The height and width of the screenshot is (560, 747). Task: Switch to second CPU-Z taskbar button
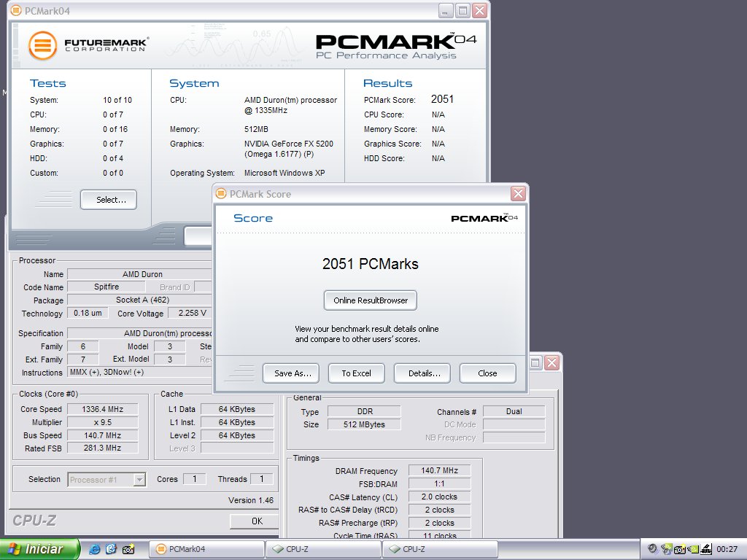[x=441, y=549]
